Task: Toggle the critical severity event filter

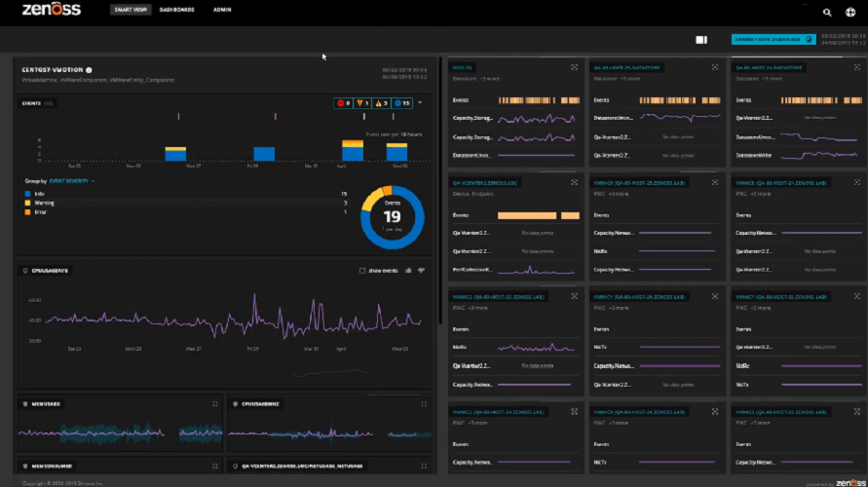Action: point(343,102)
